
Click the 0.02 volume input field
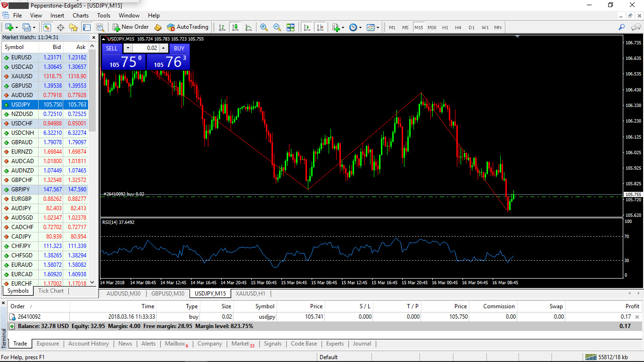146,48
